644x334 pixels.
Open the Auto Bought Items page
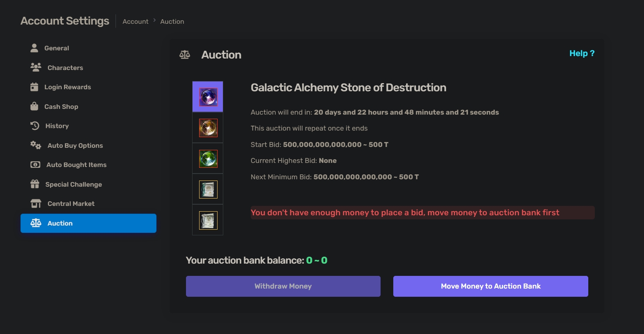[x=76, y=165]
